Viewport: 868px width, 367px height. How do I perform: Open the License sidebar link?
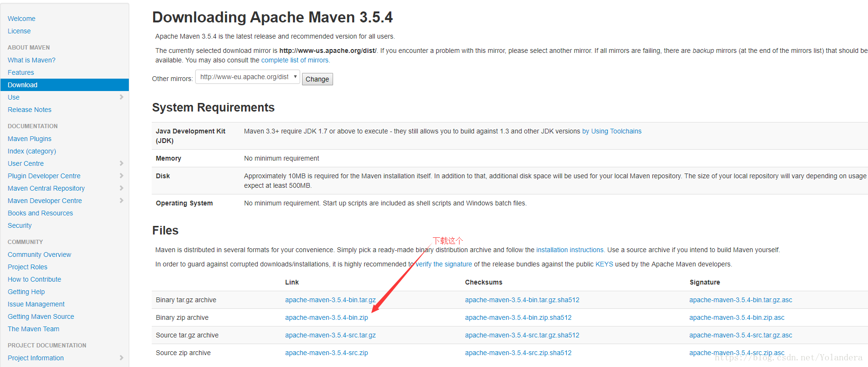click(x=19, y=31)
